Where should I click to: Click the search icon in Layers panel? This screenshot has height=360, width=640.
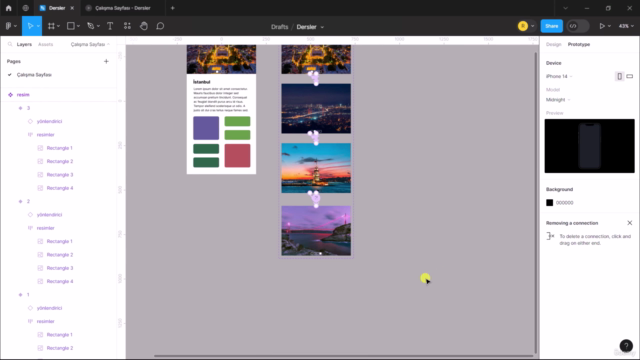pyautogui.click(x=10, y=44)
